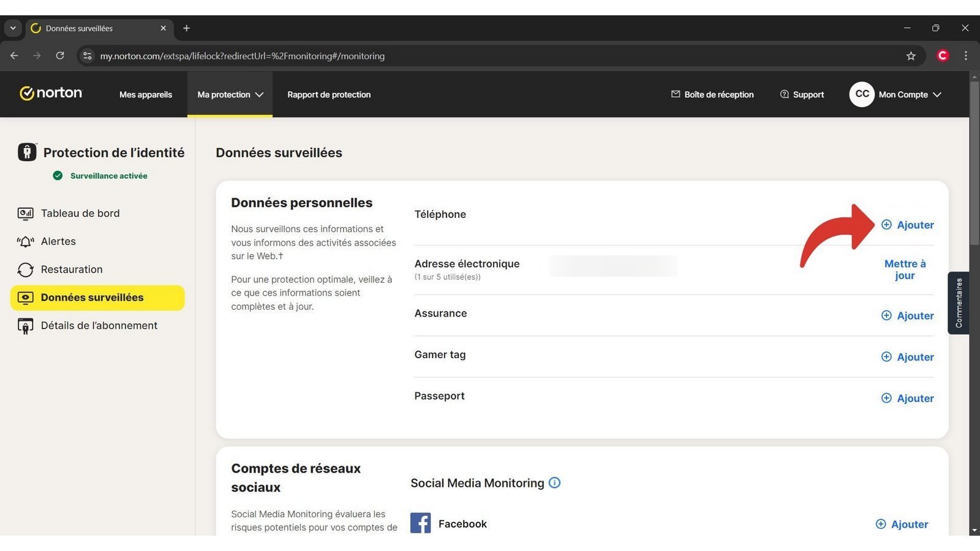
Task: Switch to the Données surveillées browser tab
Action: tap(99, 28)
